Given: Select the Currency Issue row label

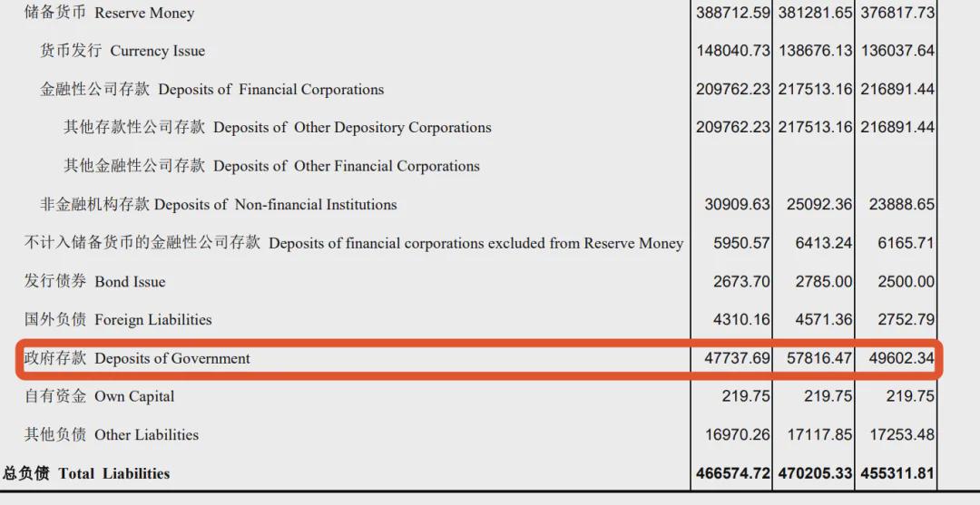Looking at the screenshot, I should pos(122,51).
